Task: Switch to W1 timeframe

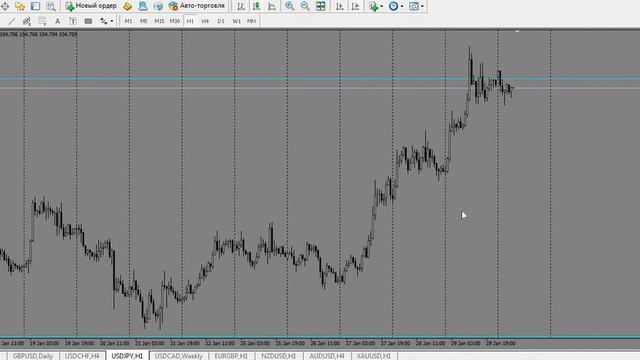Action: pyautogui.click(x=236, y=21)
